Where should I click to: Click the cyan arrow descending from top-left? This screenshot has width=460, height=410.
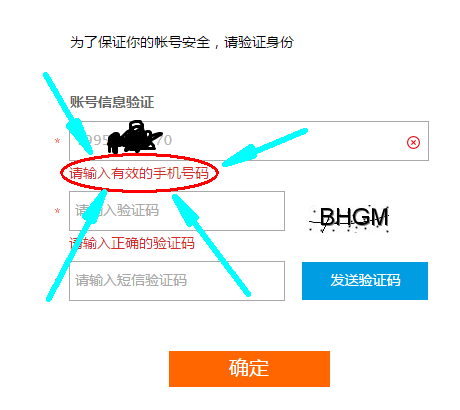tap(68, 113)
